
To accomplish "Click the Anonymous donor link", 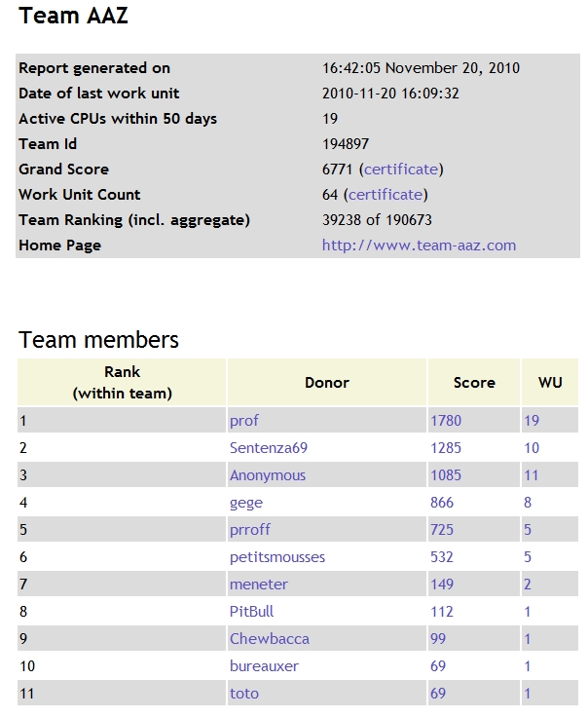I will pos(267,475).
